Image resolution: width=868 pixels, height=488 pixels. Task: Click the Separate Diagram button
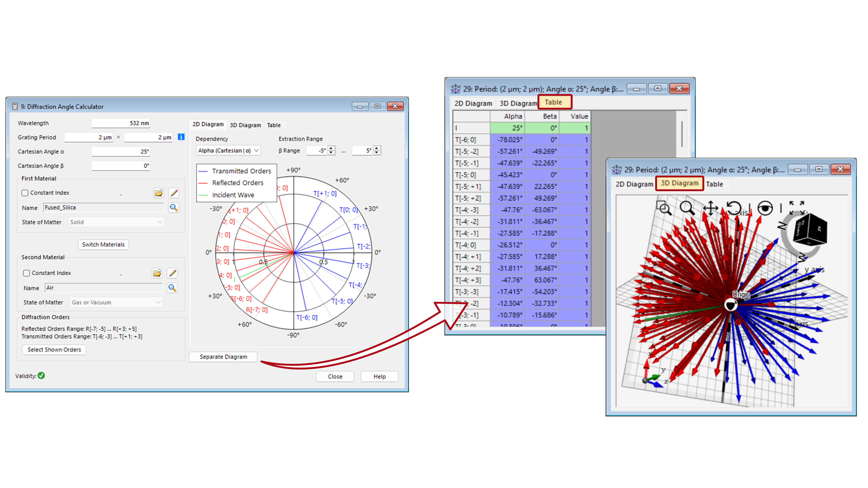point(223,357)
